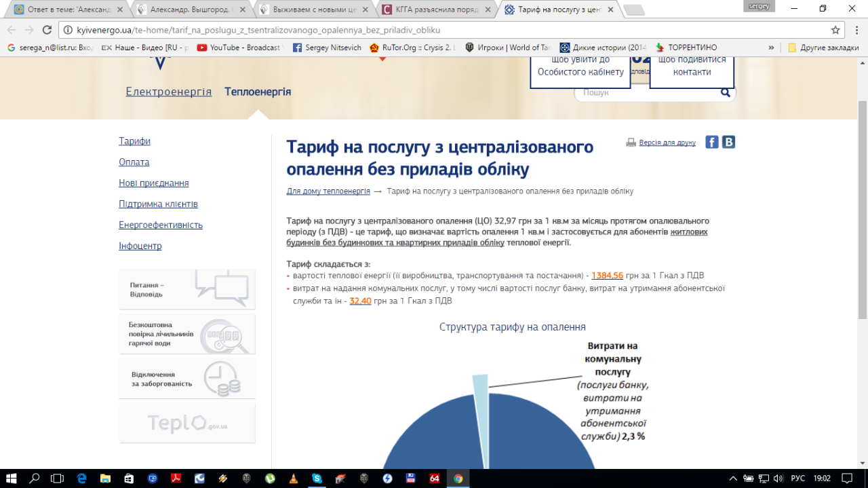Launch uTorrent from the taskbar

point(270,478)
